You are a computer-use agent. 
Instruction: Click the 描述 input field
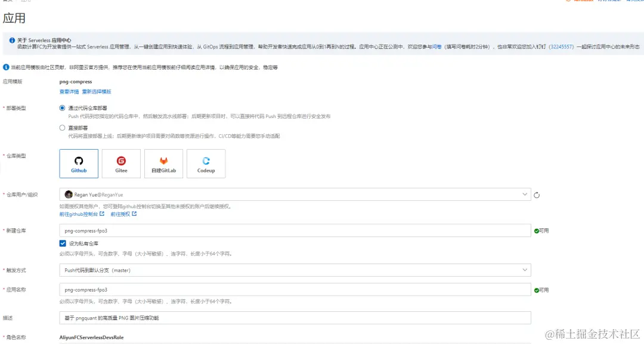click(295, 318)
